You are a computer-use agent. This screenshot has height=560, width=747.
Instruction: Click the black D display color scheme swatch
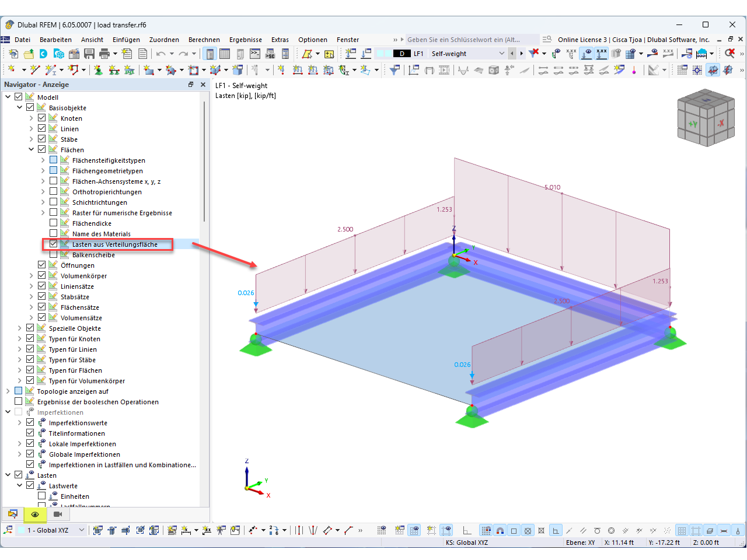pyautogui.click(x=402, y=53)
